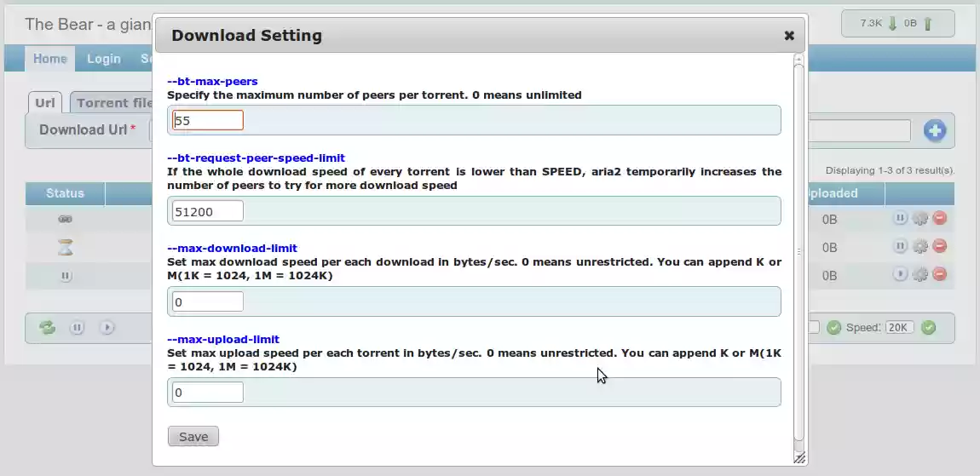Click the bt-request-peer-speed-limit field showing 51200
This screenshot has width=980, height=476.
[x=207, y=211]
